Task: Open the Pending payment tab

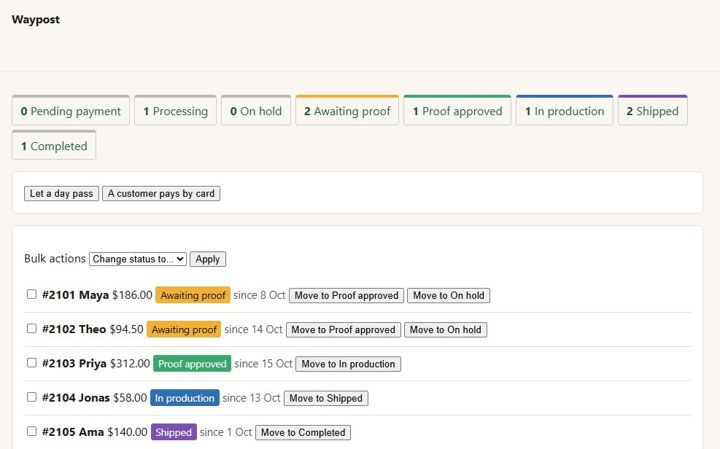Action: click(x=71, y=111)
